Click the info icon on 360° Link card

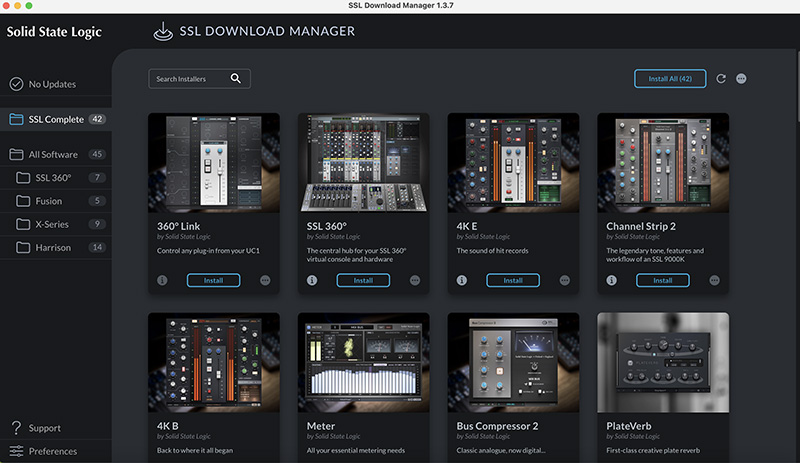163,281
